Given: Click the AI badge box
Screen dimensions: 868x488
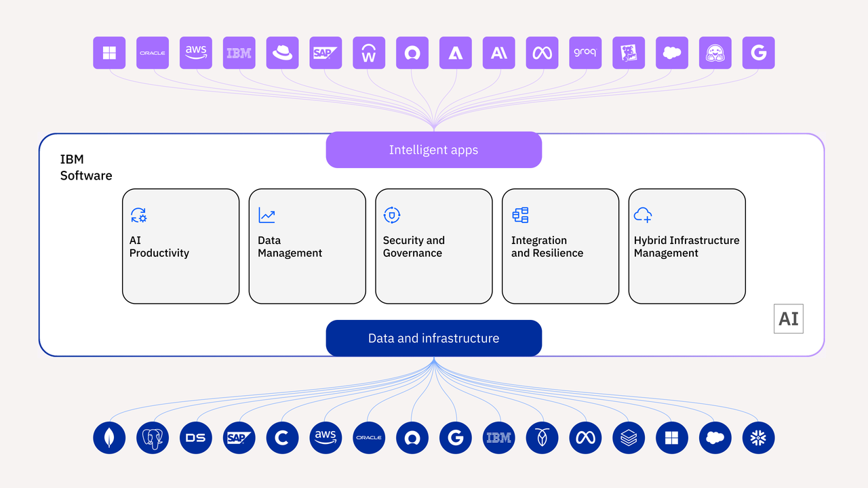Looking at the screenshot, I should pos(789,319).
